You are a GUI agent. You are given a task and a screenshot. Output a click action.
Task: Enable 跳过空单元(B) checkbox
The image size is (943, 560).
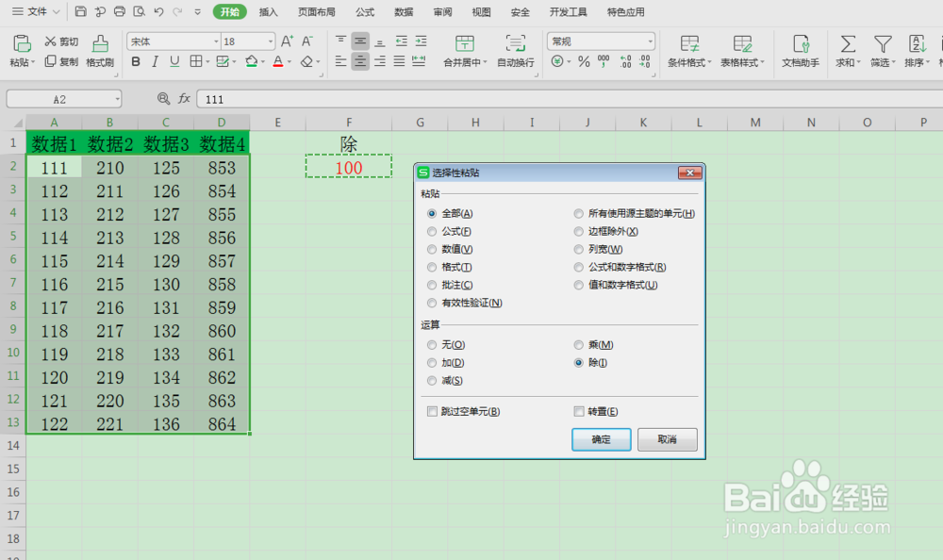(x=432, y=411)
